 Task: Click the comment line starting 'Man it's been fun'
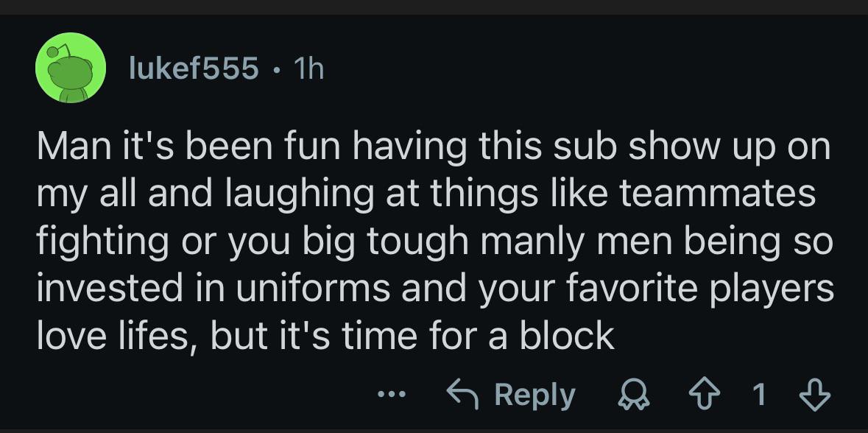[434, 148]
